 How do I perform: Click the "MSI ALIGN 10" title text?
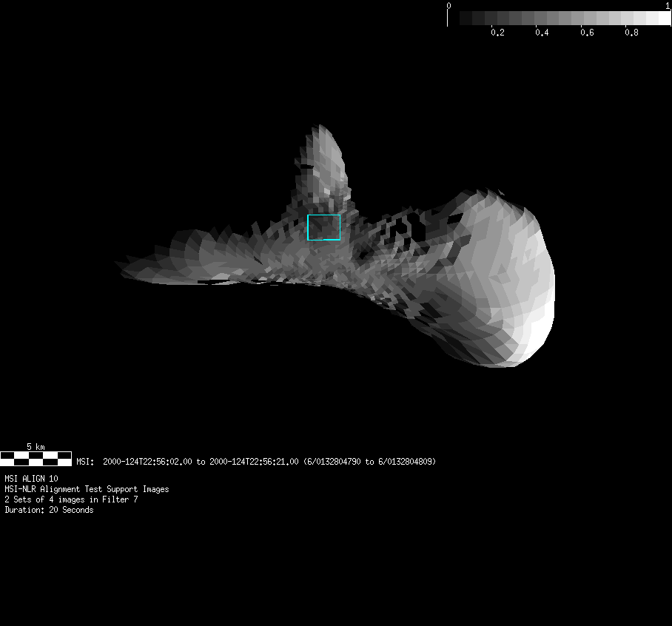[31, 479]
